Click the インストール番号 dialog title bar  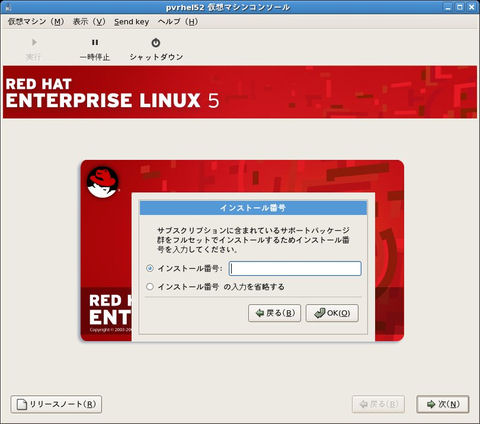(x=253, y=208)
